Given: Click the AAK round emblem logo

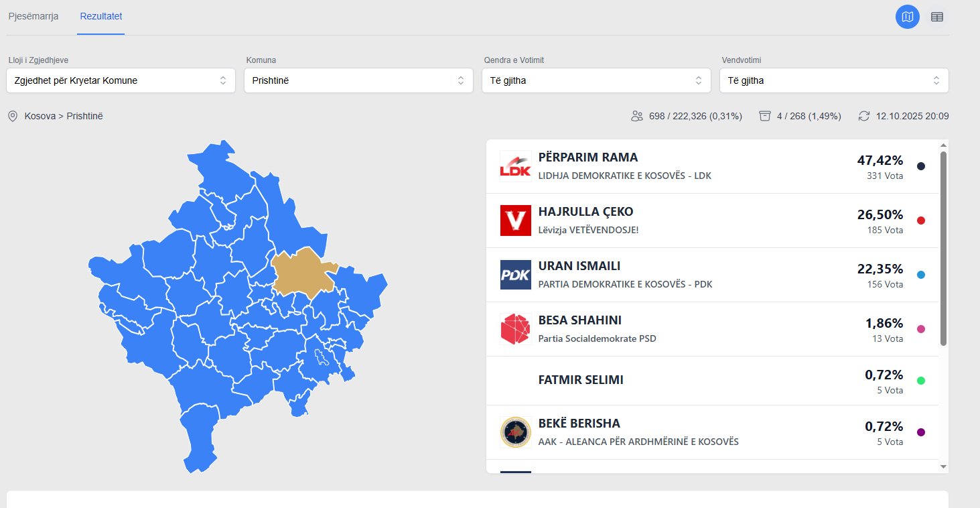Looking at the screenshot, I should point(515,432).
